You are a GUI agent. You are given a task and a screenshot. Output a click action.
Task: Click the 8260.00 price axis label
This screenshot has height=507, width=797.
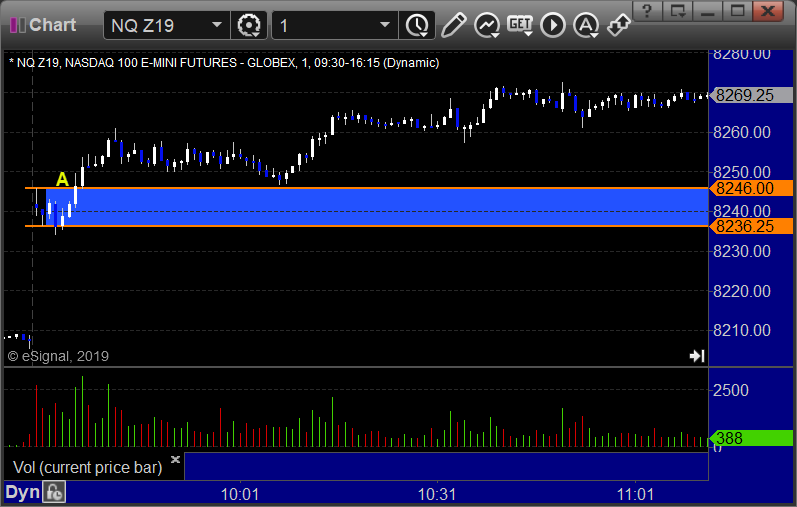click(x=742, y=132)
